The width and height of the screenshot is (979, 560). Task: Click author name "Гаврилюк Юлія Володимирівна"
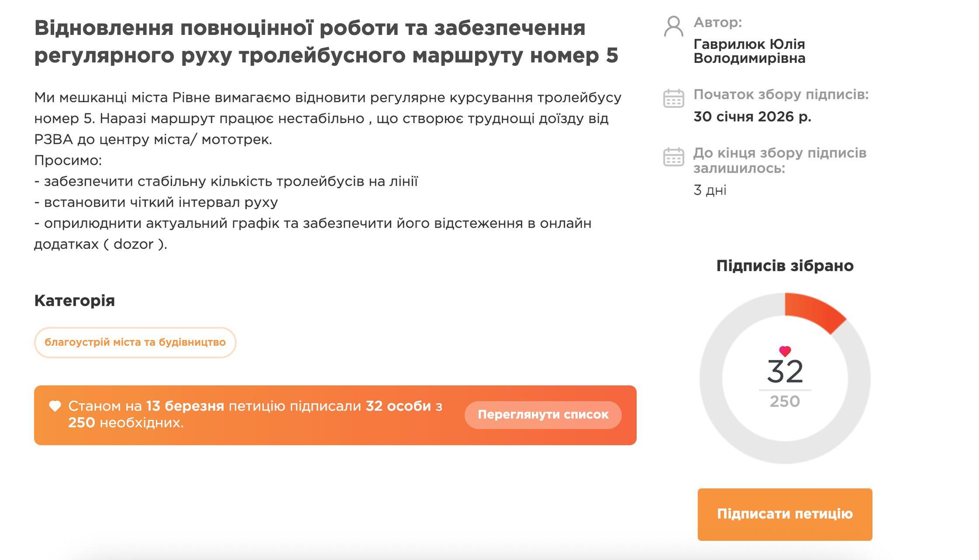coord(749,51)
